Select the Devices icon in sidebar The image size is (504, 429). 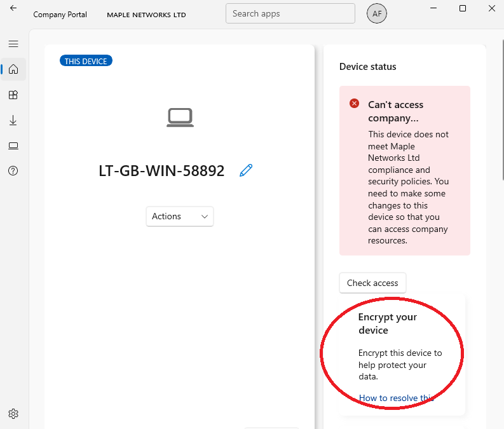coord(13,146)
